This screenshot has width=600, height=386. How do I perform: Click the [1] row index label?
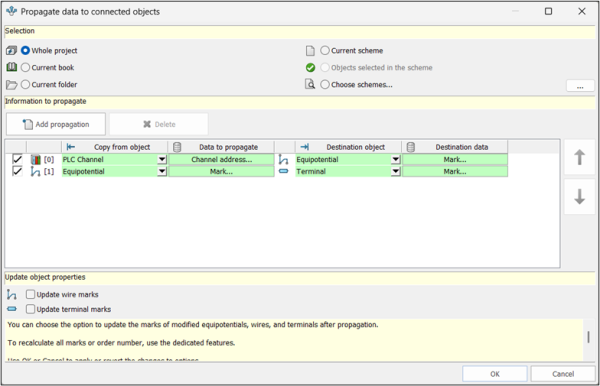point(49,171)
